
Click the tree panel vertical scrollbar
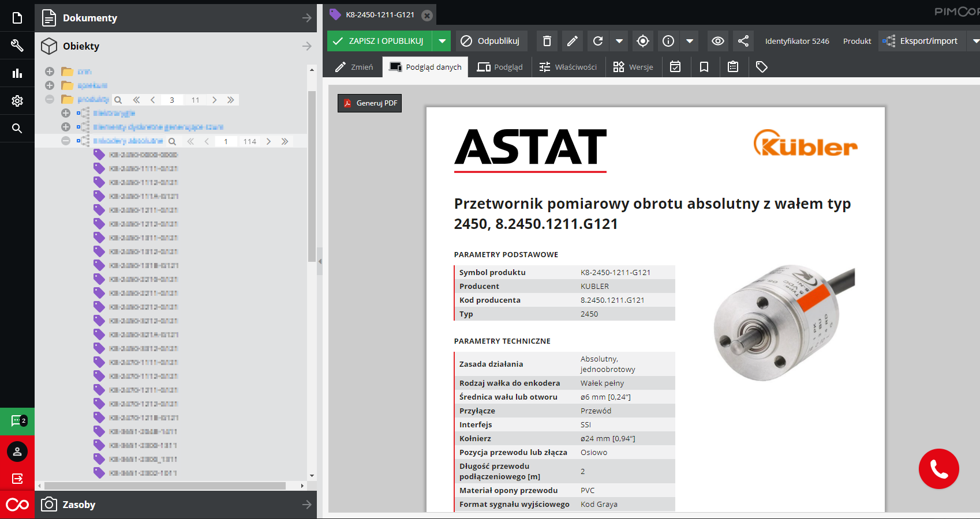[x=312, y=176]
